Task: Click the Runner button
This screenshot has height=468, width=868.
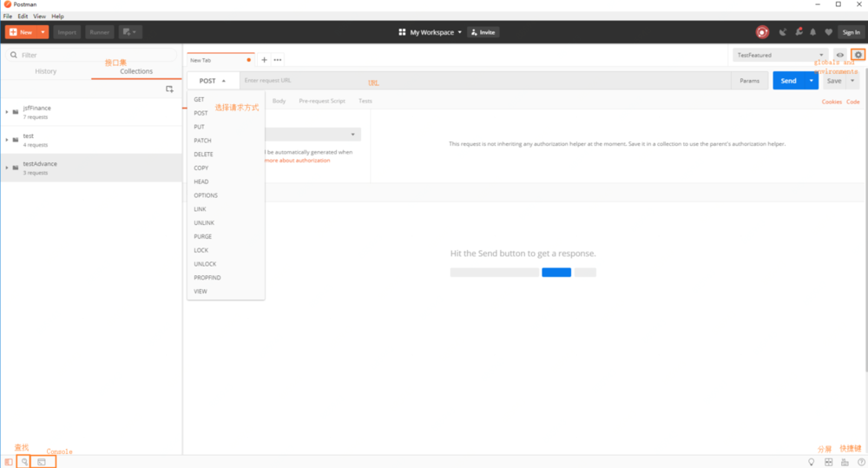Action: (x=100, y=32)
